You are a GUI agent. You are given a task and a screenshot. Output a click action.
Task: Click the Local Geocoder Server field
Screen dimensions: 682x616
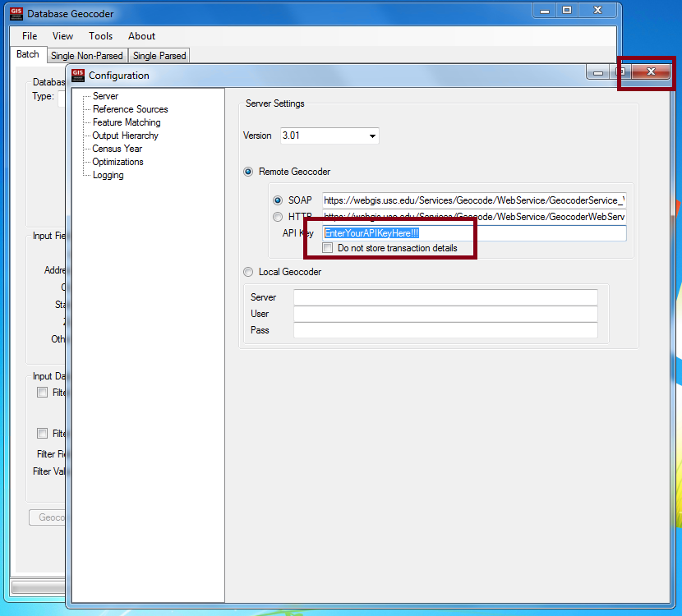tap(445, 297)
